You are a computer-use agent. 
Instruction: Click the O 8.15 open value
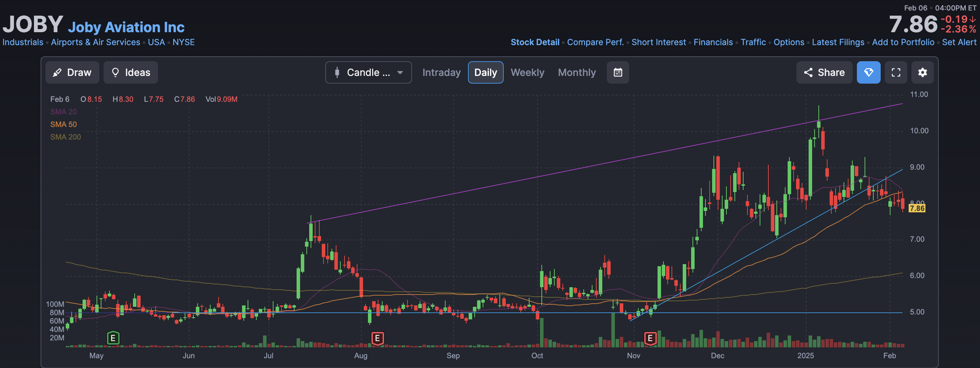[x=91, y=99]
